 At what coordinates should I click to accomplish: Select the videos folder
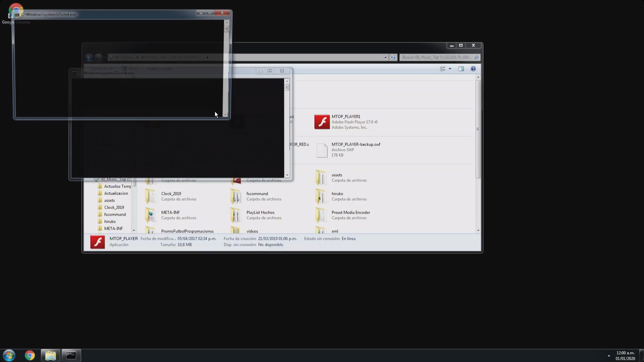point(244,231)
